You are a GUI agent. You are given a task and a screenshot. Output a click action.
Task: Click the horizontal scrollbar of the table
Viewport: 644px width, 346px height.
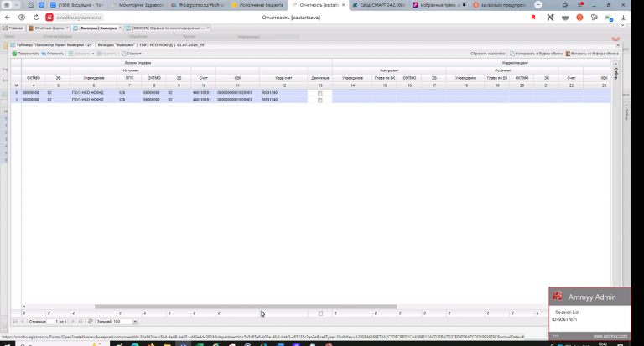pos(246,307)
